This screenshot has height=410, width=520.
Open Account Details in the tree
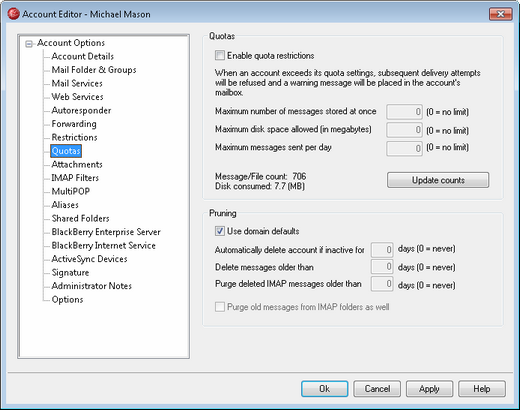82,56
